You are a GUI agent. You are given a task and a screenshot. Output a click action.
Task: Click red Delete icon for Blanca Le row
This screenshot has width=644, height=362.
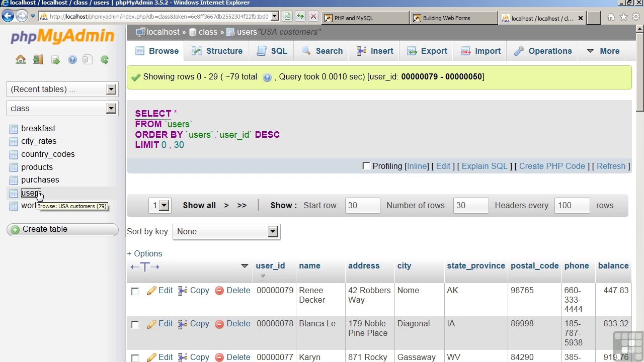click(219, 324)
